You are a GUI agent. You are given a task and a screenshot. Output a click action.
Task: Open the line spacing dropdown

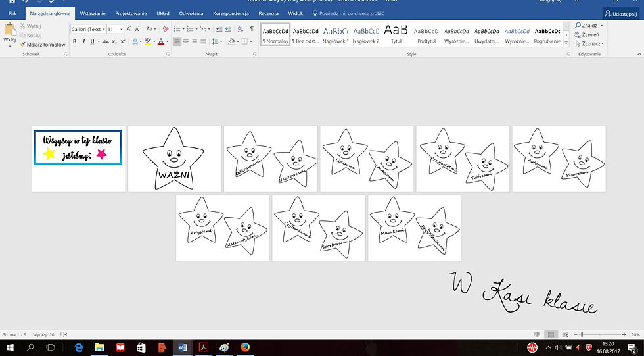coord(216,41)
